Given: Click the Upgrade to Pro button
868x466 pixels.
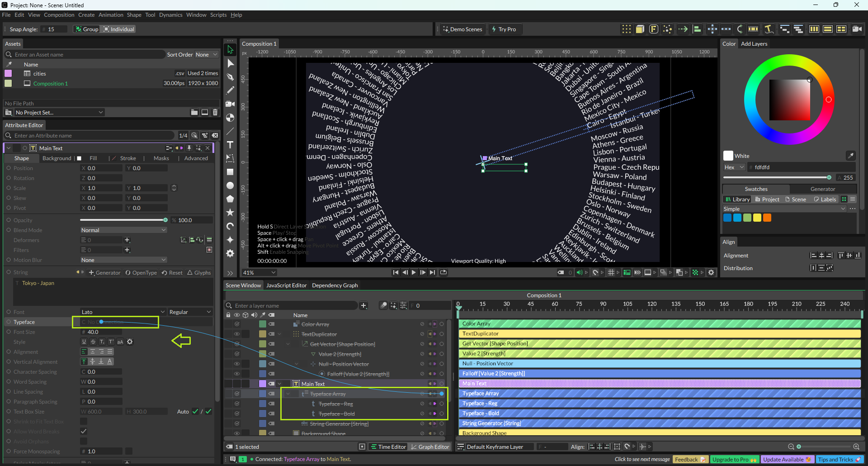Looking at the screenshot, I should tap(734, 459).
